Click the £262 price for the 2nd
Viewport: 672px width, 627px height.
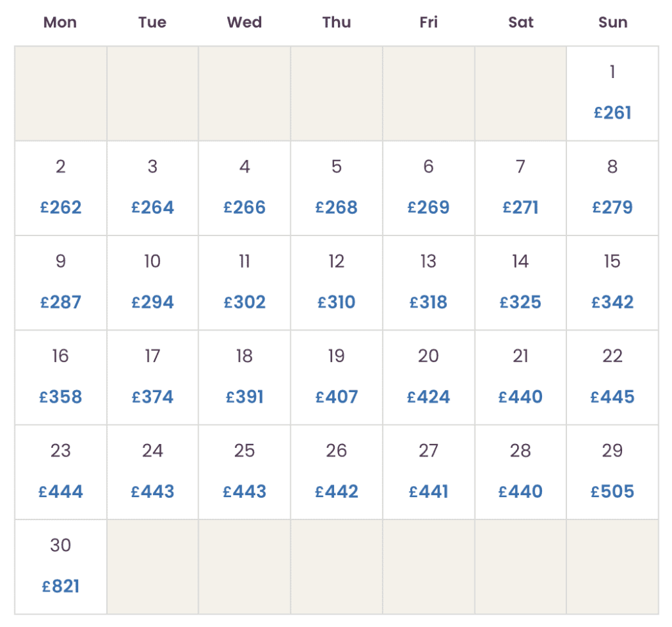pos(60,207)
